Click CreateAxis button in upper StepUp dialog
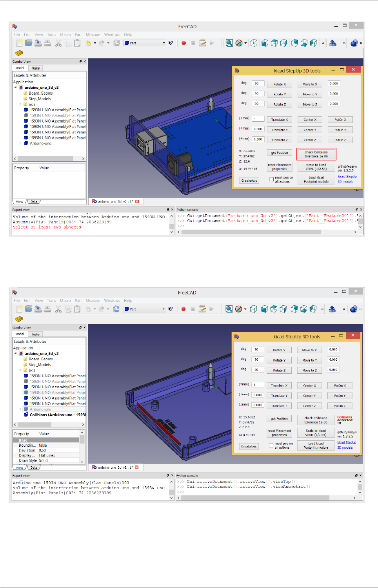378x588 pixels. click(249, 181)
